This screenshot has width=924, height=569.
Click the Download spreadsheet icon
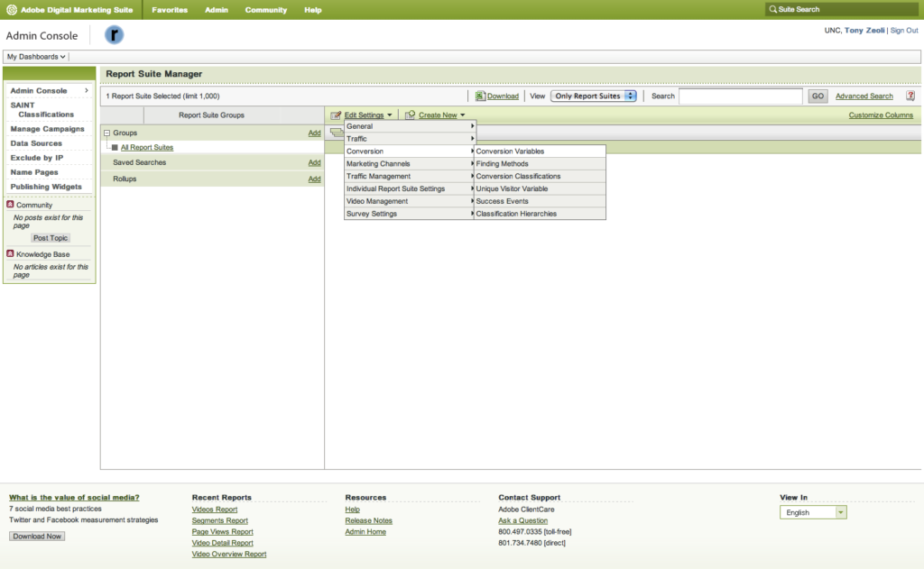[480, 96]
